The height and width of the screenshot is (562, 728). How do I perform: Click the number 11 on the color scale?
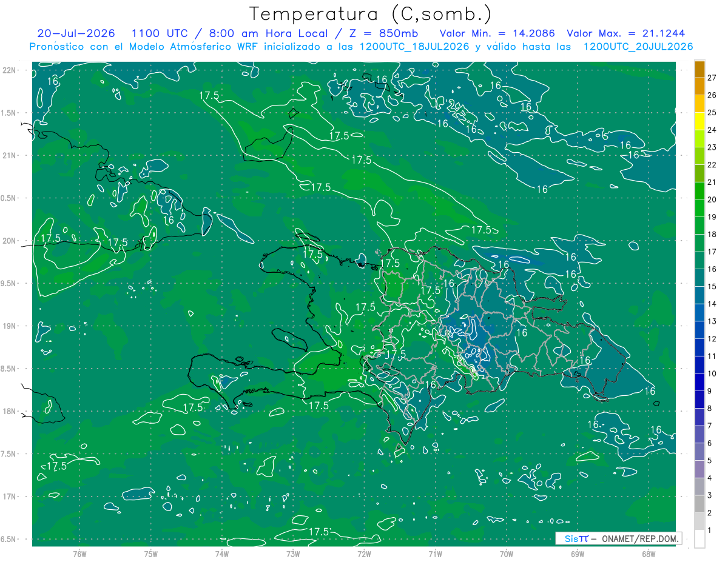[712, 356]
